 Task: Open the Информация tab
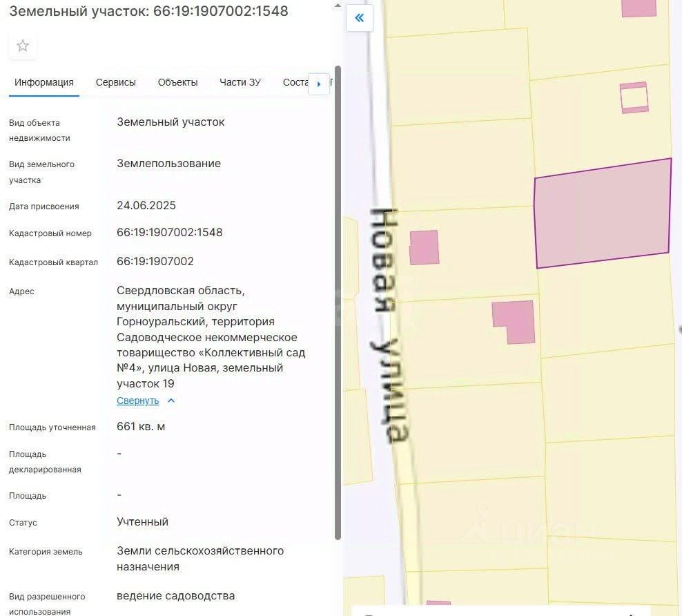coord(44,82)
